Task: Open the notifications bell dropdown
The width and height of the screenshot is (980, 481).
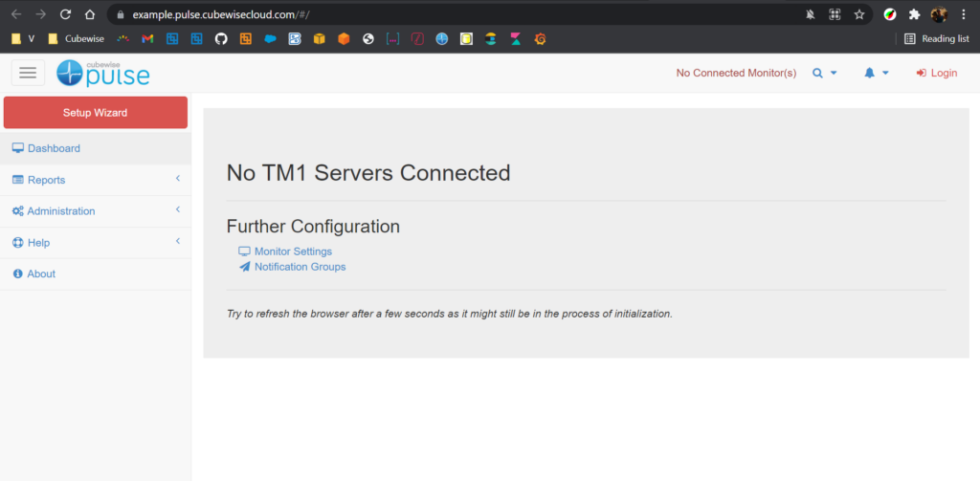Action: pyautogui.click(x=877, y=74)
